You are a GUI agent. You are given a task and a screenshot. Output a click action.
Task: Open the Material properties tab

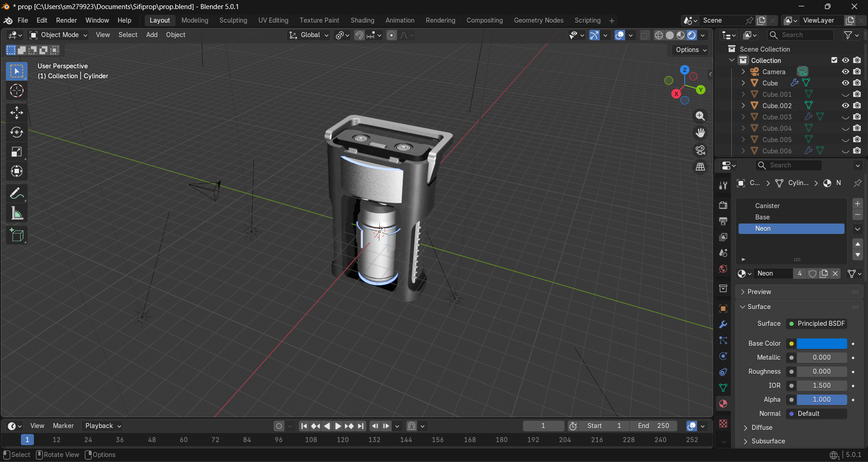pyautogui.click(x=723, y=404)
